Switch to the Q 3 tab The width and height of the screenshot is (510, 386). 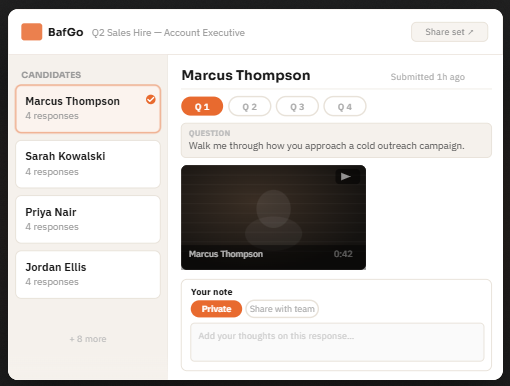(x=297, y=107)
